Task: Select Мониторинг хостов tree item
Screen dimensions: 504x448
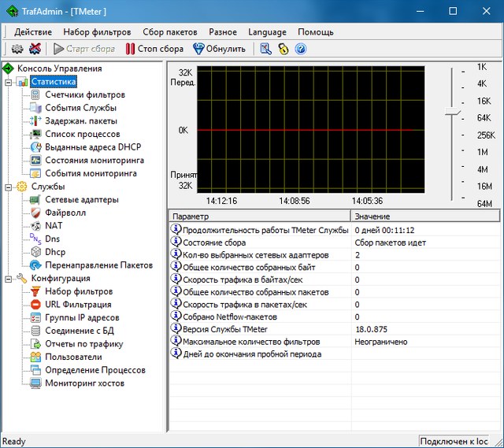Action: 84,383
